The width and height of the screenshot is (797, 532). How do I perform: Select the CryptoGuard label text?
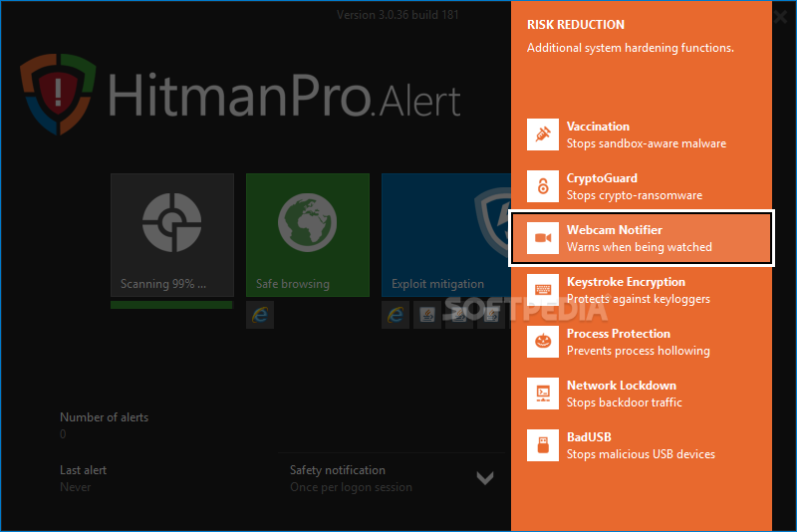click(x=602, y=178)
